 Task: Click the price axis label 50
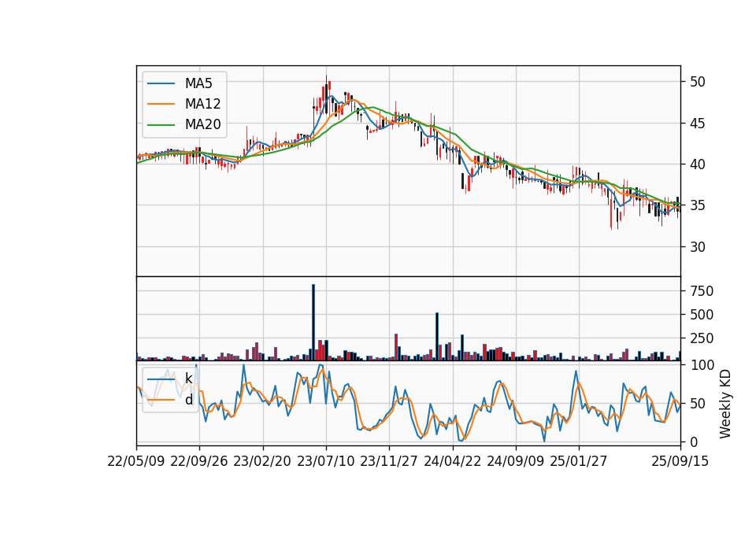click(x=697, y=82)
